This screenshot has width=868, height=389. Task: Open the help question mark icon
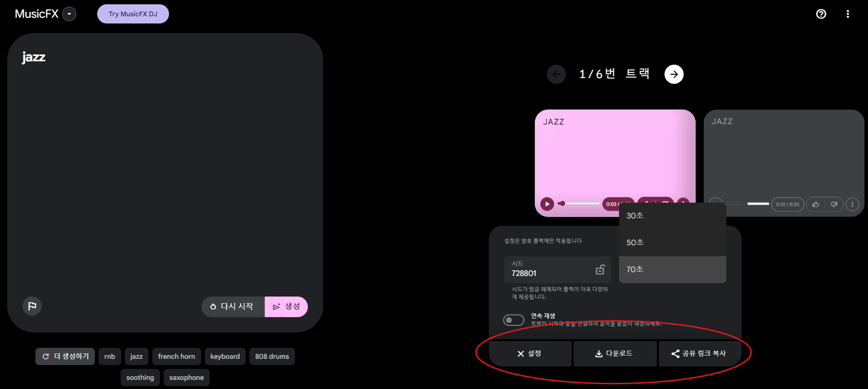tap(821, 14)
